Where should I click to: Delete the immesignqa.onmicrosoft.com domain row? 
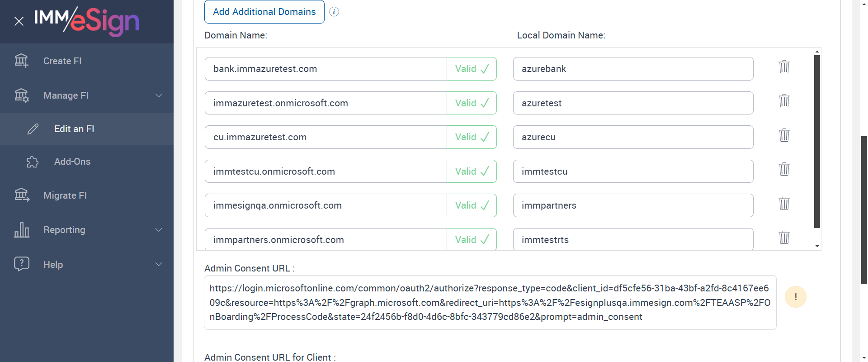tap(784, 204)
